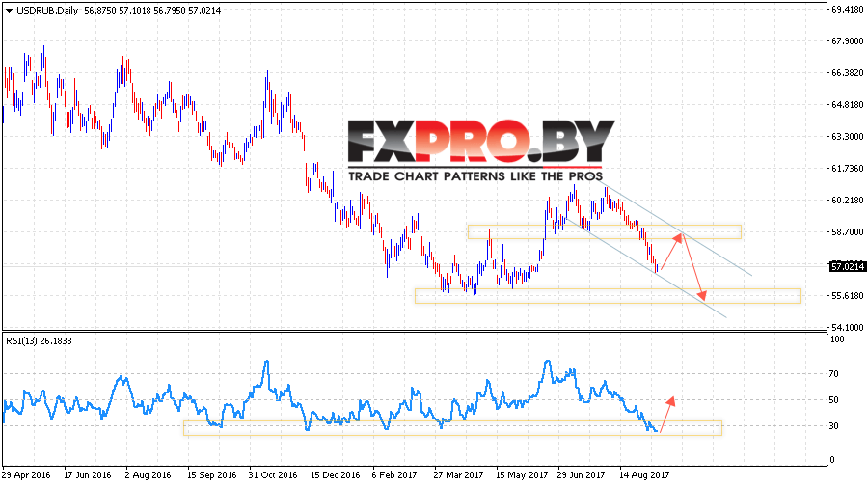Screen dimensions: 868x486
Task: Select the 14 Aug 2017 date label
Action: click(x=644, y=475)
